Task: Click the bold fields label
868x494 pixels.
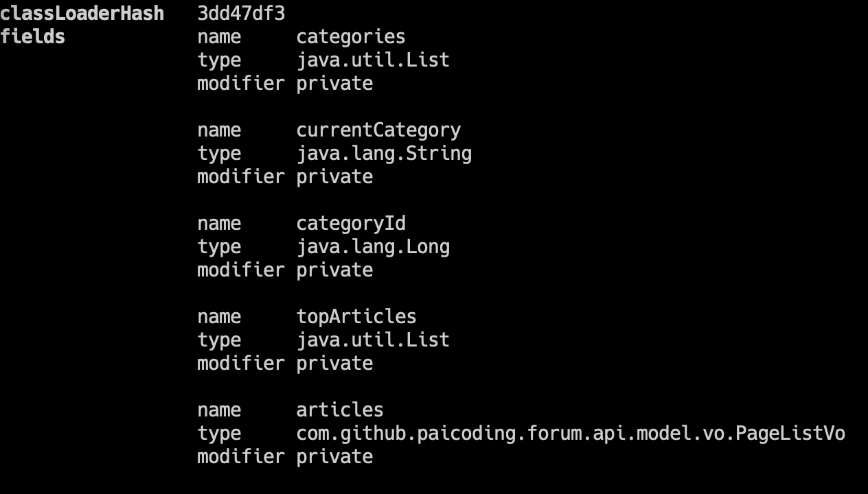Action: [32, 37]
